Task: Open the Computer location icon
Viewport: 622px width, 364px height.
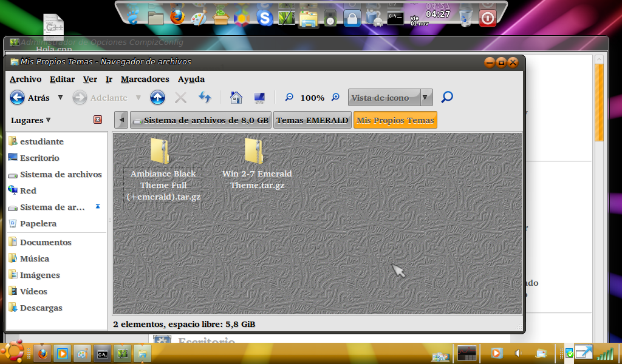Action: tap(259, 98)
